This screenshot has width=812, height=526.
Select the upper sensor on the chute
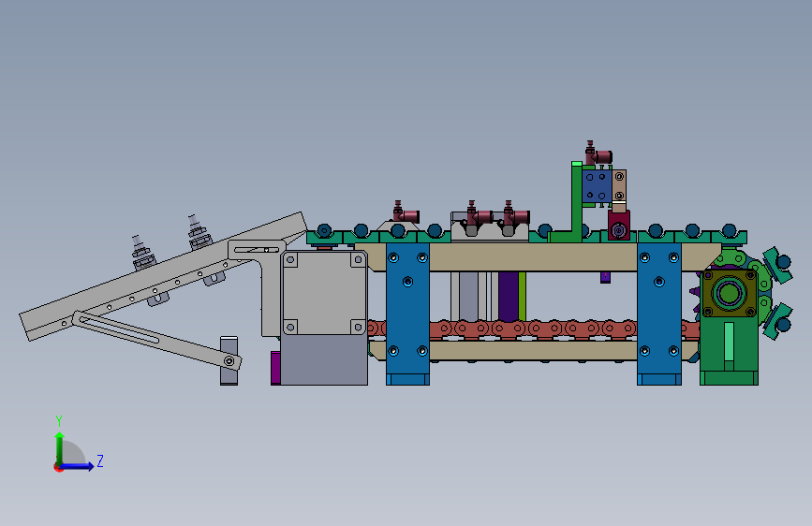click(198, 232)
